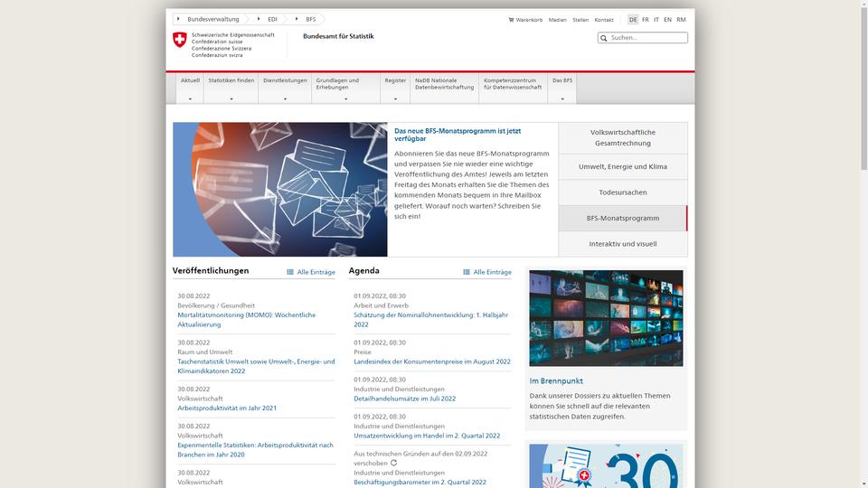Click the list icon beside Veröffentlichungen Alle Einträge

(x=290, y=272)
